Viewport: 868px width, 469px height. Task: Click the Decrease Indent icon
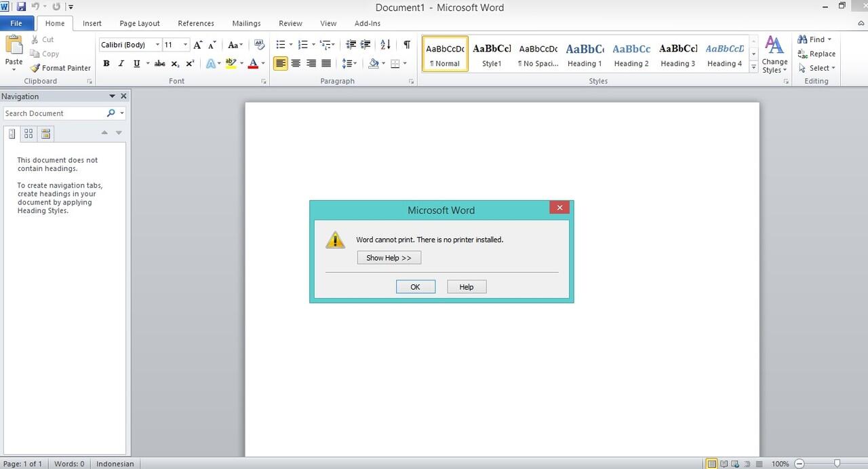tap(351, 45)
